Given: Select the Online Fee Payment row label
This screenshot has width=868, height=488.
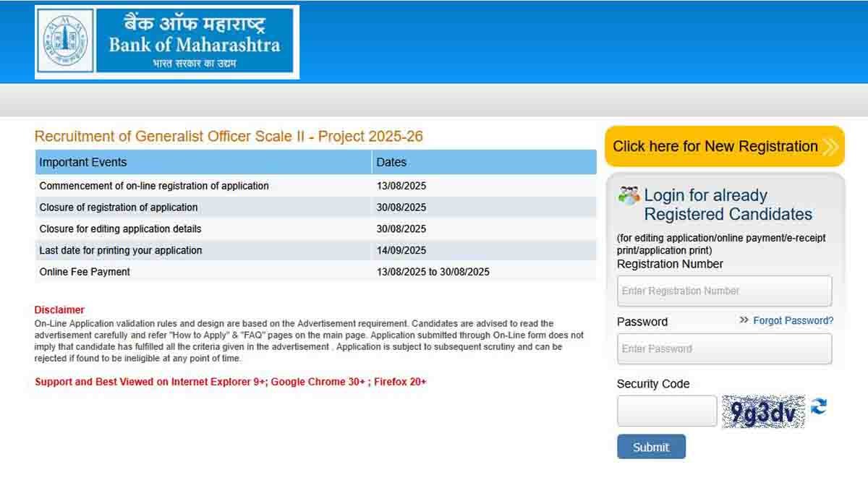Looking at the screenshot, I should coord(85,272).
